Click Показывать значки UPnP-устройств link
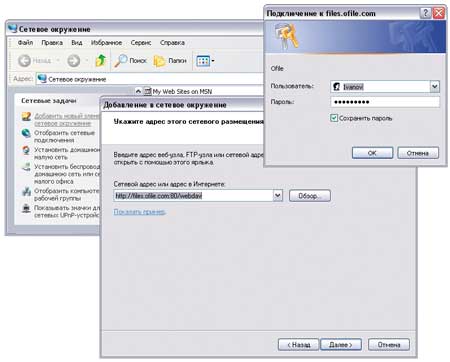450x362 pixels. pos(67,211)
